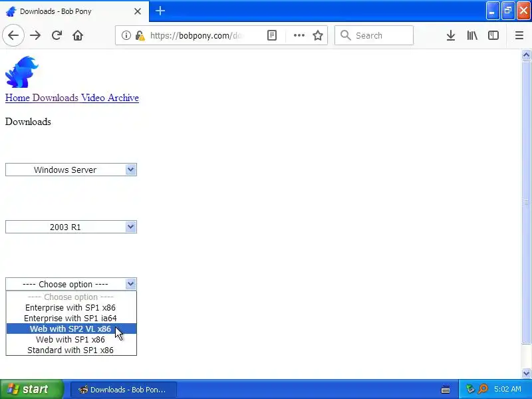Open the Downloads link
Image resolution: width=532 pixels, height=399 pixels.
click(55, 98)
